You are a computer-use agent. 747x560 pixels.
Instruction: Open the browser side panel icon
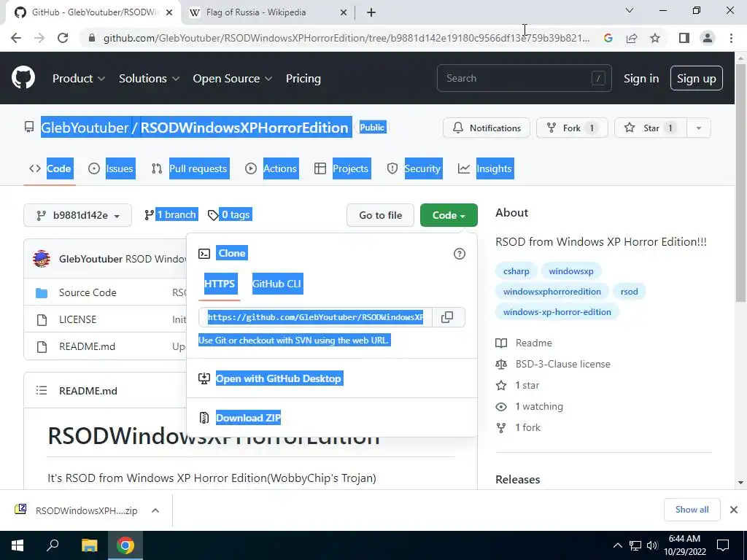[x=684, y=38]
